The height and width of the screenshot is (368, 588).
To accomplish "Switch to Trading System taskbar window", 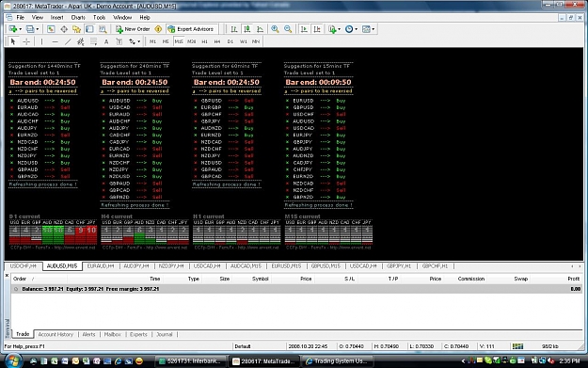I will tap(338, 361).
